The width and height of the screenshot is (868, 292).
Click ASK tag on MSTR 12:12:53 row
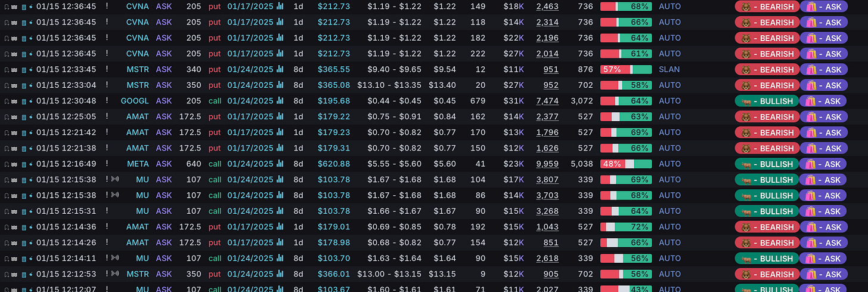click(823, 274)
